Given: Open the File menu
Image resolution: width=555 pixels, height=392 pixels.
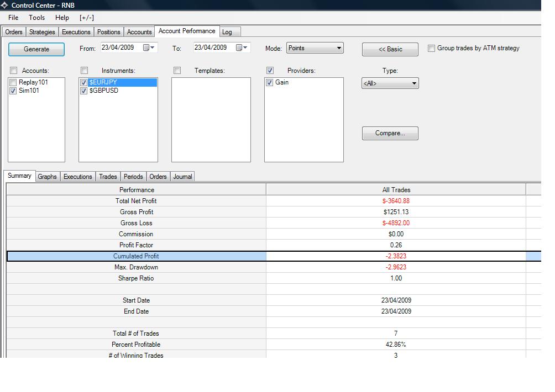Looking at the screenshot, I should tap(13, 18).
